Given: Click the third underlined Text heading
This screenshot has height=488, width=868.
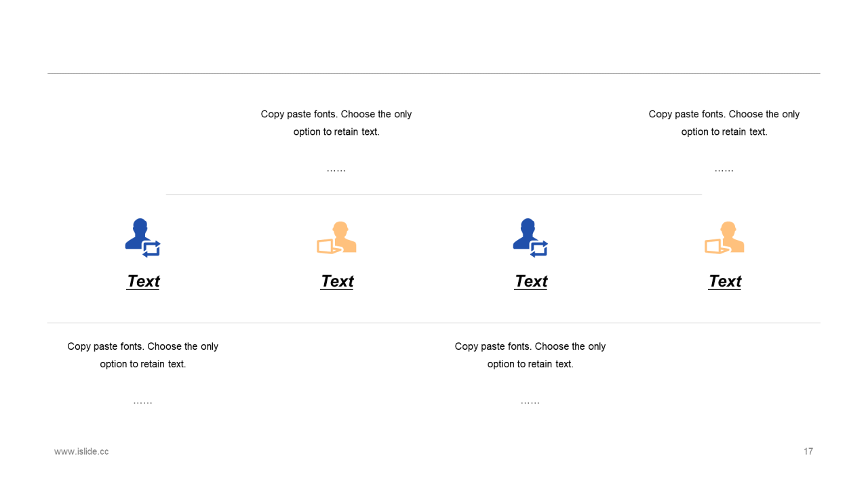Looking at the screenshot, I should 531,281.
